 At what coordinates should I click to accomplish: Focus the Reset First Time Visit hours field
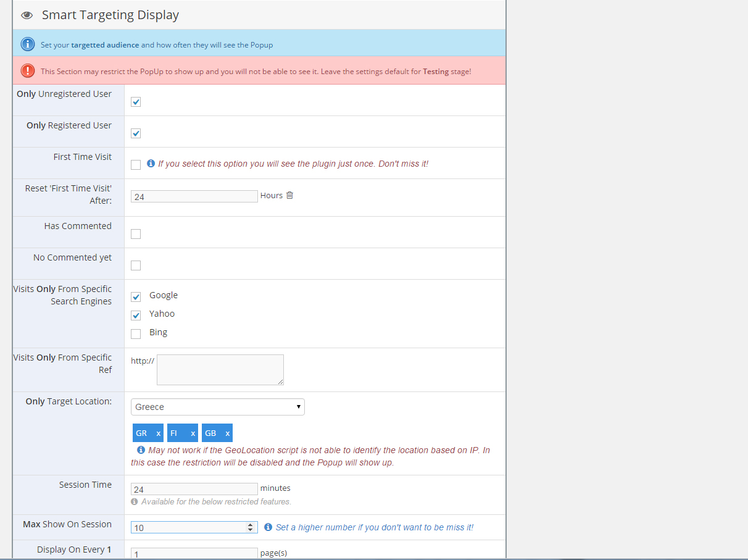[x=194, y=196]
